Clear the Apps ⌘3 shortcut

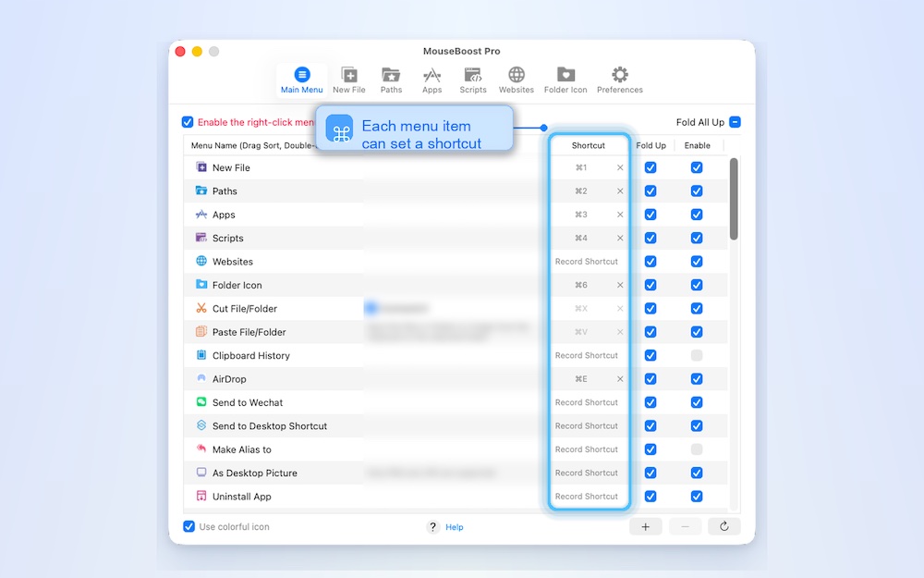coord(620,215)
